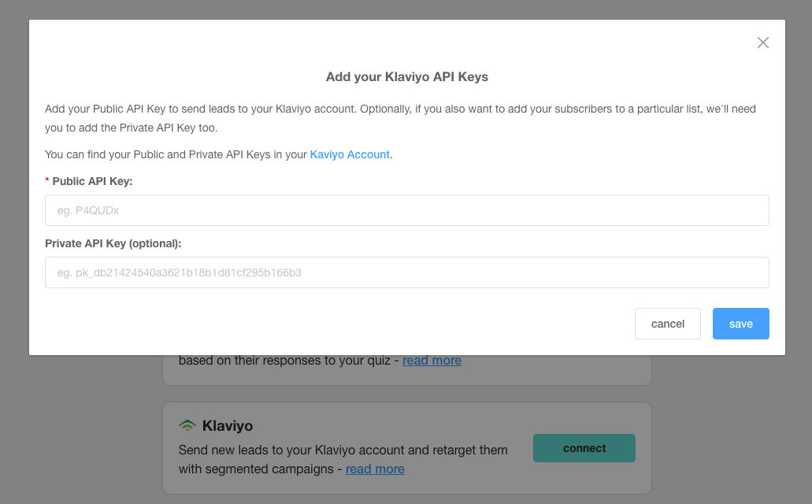The height and width of the screenshot is (504, 812).
Task: Open read more link about quiz responses
Action: pos(432,360)
